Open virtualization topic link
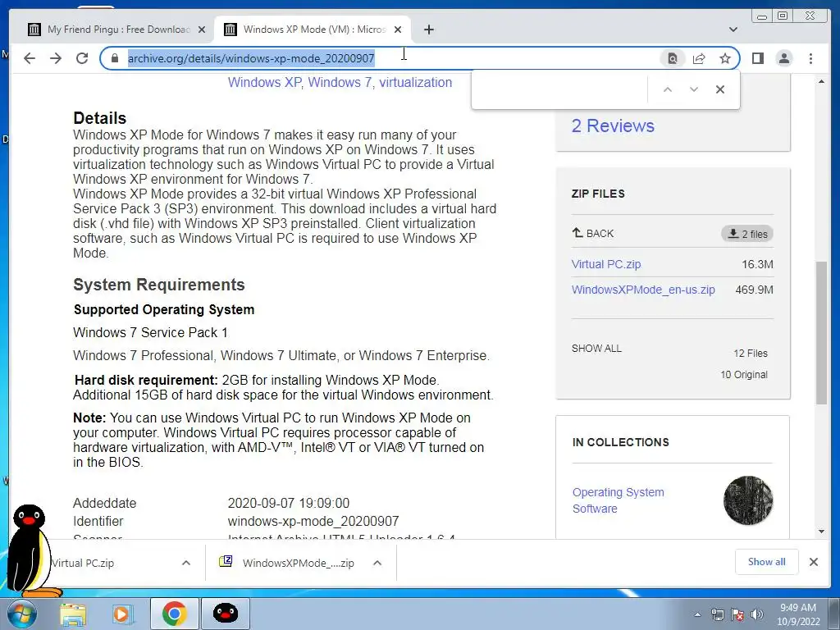The image size is (840, 630). tap(415, 83)
